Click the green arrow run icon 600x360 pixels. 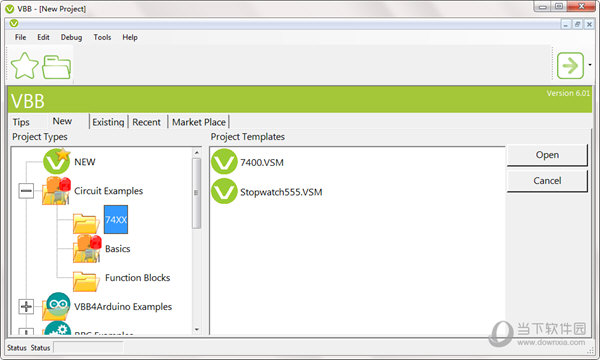tap(570, 66)
